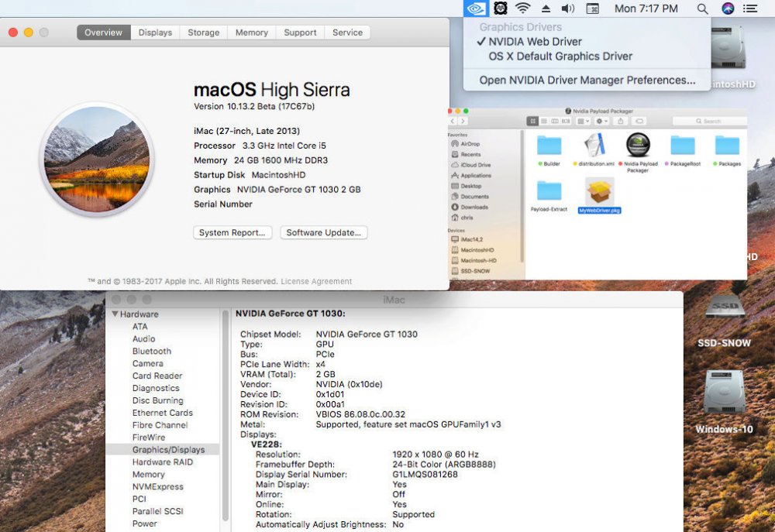Go forward in Finder window
775x532 pixels.
(x=463, y=121)
